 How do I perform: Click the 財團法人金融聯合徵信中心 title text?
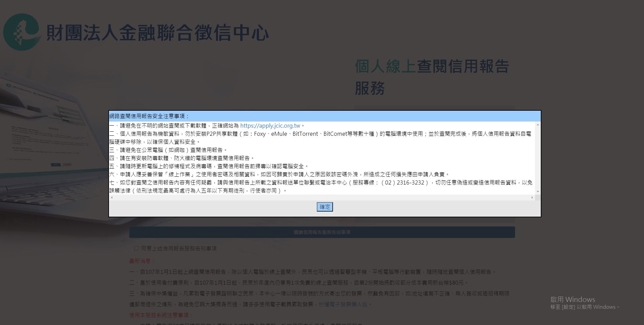[x=157, y=33]
